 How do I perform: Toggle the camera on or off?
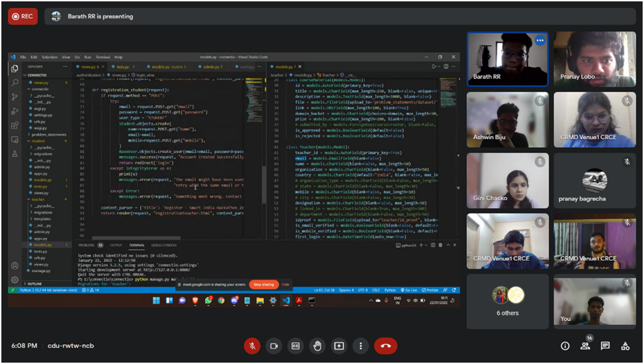pyautogui.click(x=274, y=346)
